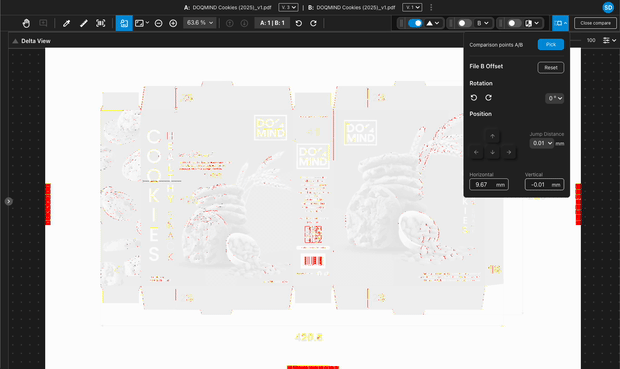Click the Close compare button
Viewport: 620px width, 369px height.
(595, 23)
